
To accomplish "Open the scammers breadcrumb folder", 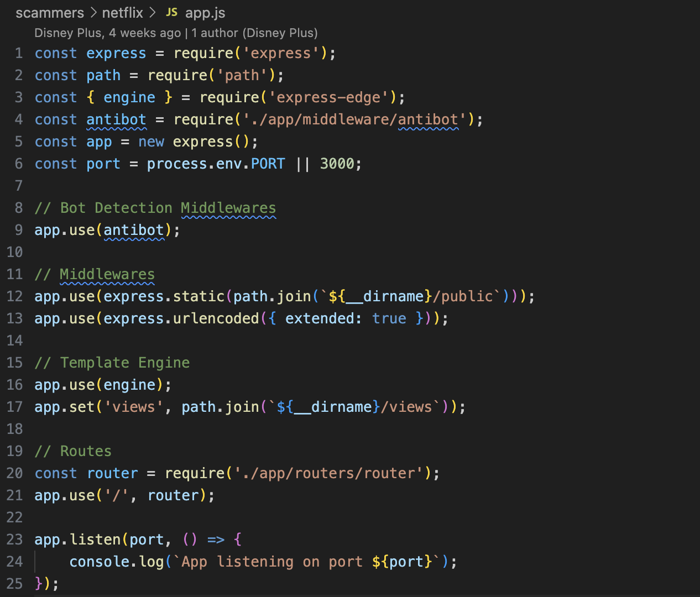I will point(50,13).
